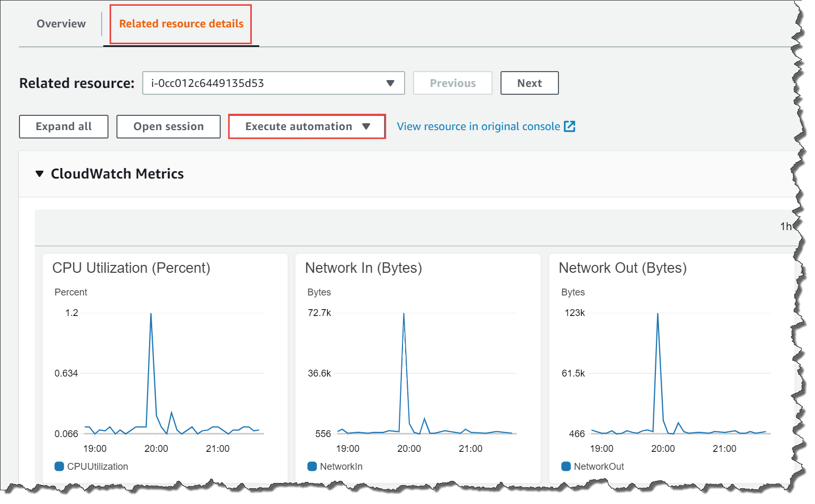Click the Previous resource button
The width and height of the screenshot is (815, 504).
pos(452,83)
